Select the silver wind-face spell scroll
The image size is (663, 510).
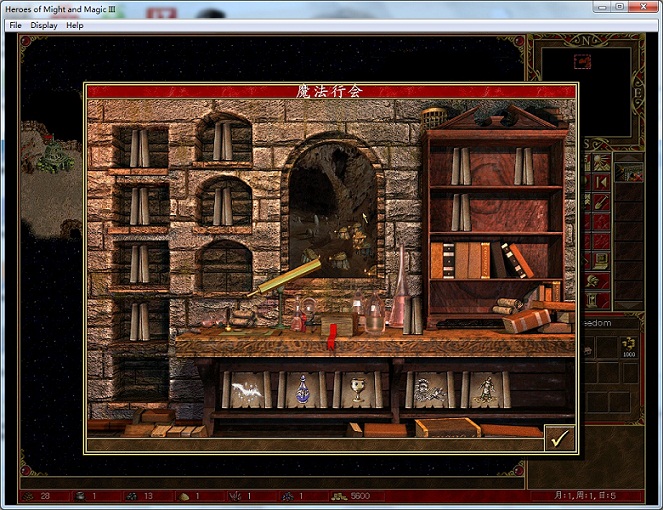pos(430,390)
